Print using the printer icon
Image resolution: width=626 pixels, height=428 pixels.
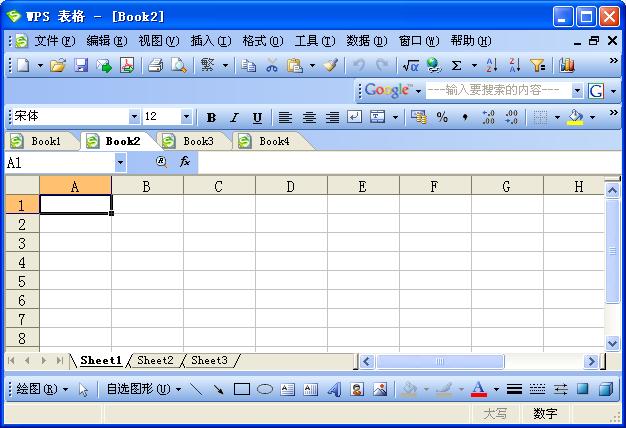pos(156,65)
